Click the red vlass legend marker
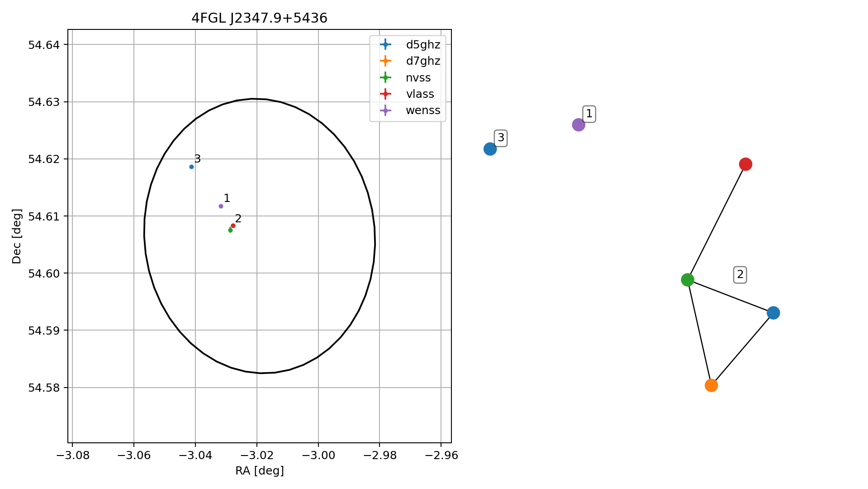 point(385,94)
